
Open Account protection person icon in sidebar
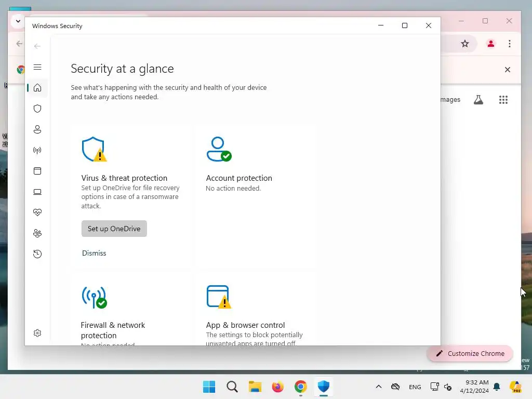pos(37,129)
